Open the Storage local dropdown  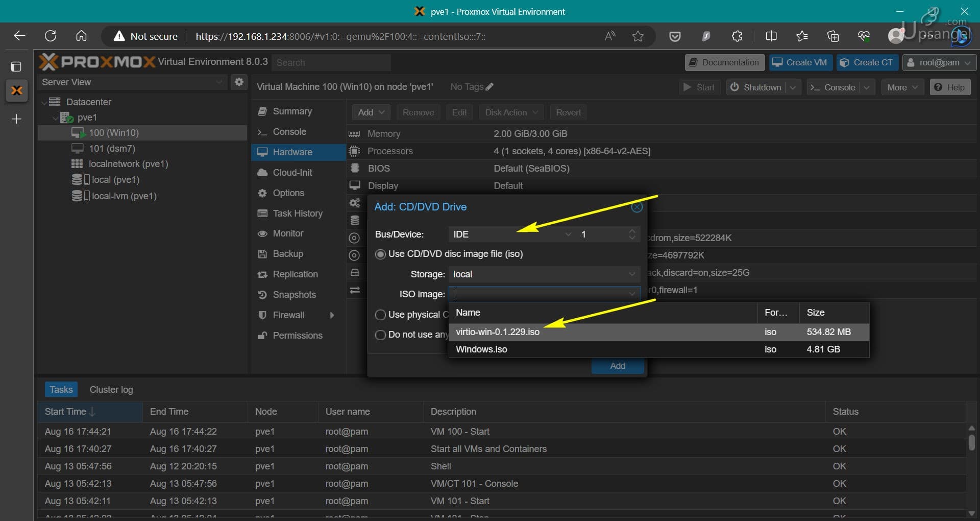tap(544, 274)
